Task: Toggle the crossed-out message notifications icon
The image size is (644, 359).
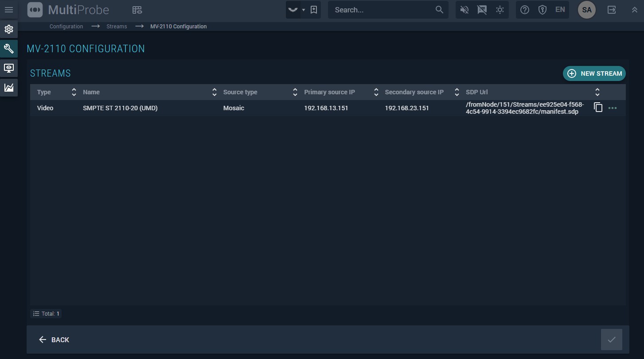Action: tap(482, 10)
